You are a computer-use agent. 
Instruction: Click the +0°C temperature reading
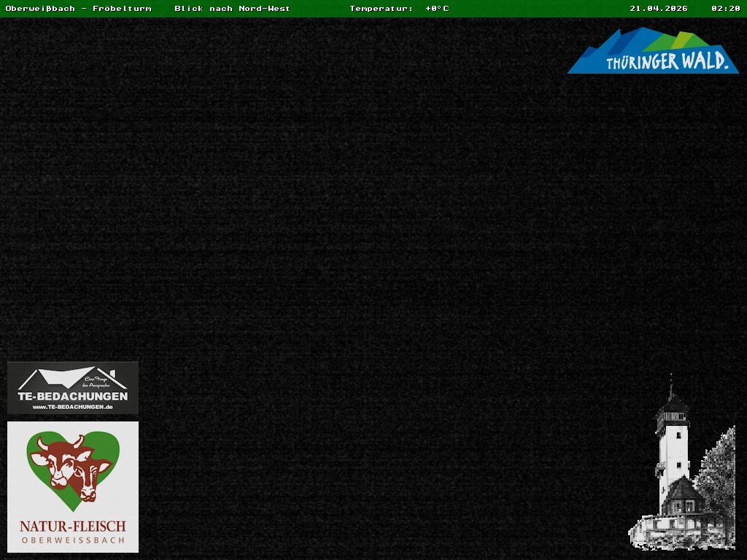point(437,9)
